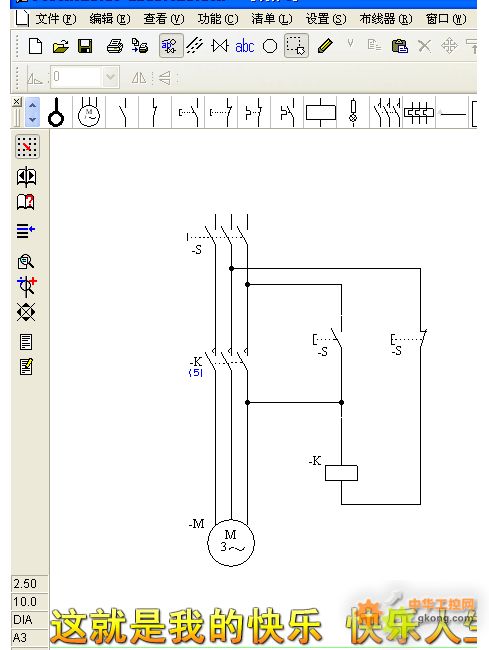Pick the relay coil rectangle symbol
Image resolution: width=489 pixels, height=650 pixels.
[x=320, y=112]
